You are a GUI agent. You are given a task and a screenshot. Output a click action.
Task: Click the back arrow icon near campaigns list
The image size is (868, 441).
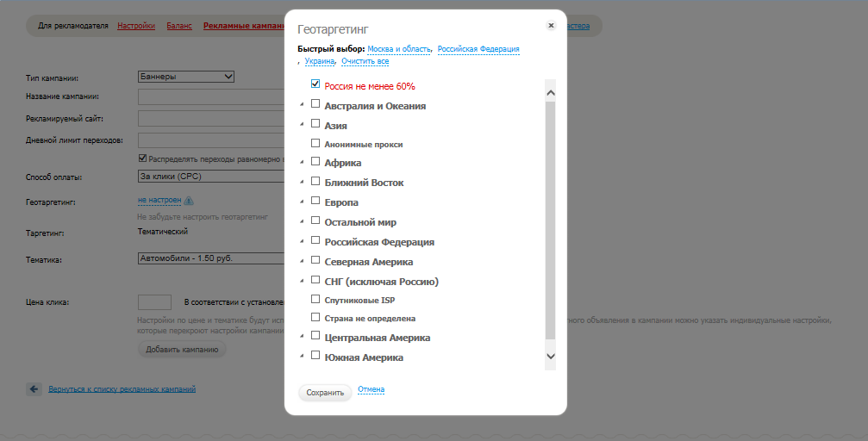[x=34, y=389]
